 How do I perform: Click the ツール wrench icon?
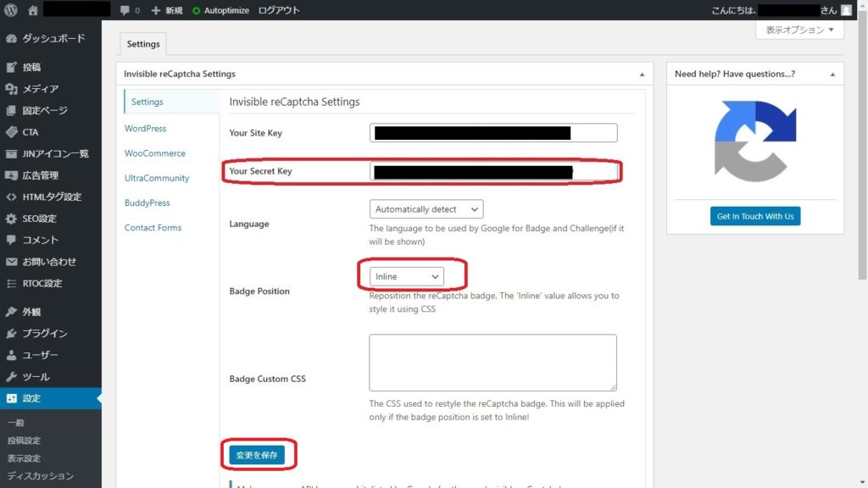pyautogui.click(x=11, y=377)
